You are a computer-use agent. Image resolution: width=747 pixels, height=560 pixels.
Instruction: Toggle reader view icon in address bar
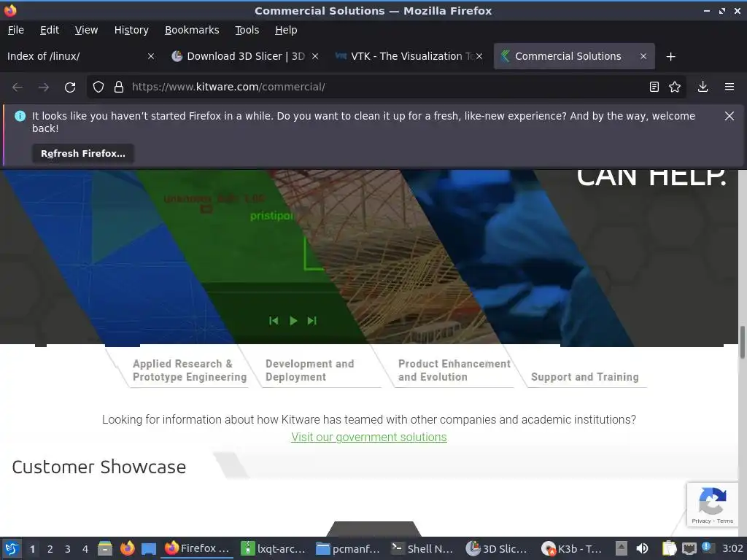point(654,87)
